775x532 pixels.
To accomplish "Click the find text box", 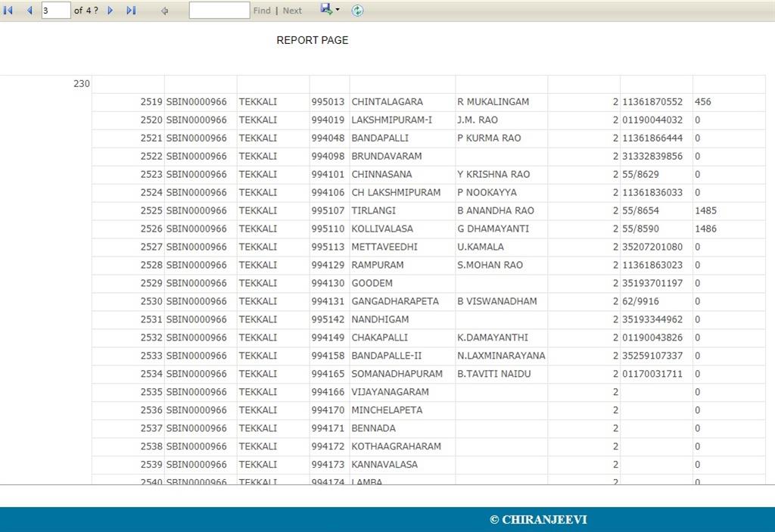I will click(219, 10).
